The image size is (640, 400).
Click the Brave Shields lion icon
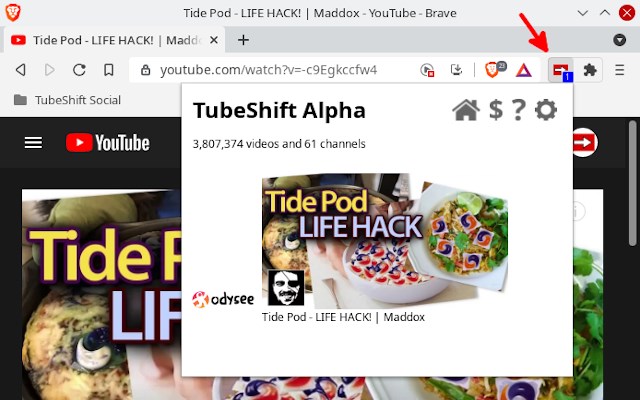click(x=493, y=70)
